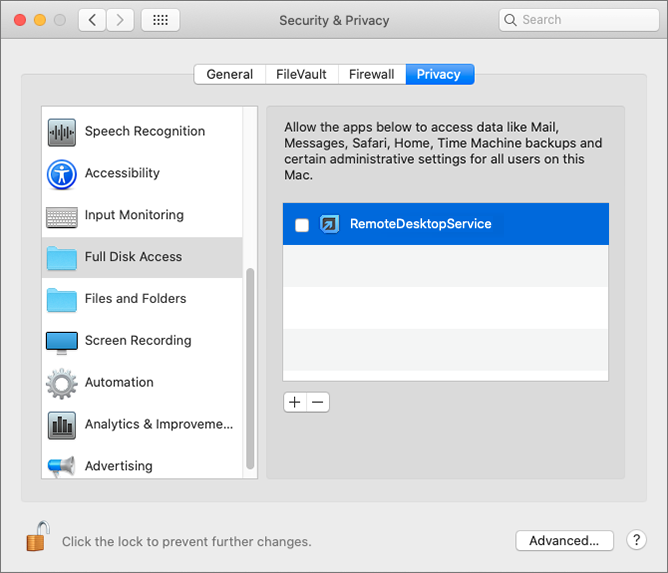The width and height of the screenshot is (668, 573).
Task: Switch to the Firewall tab
Action: [x=371, y=74]
